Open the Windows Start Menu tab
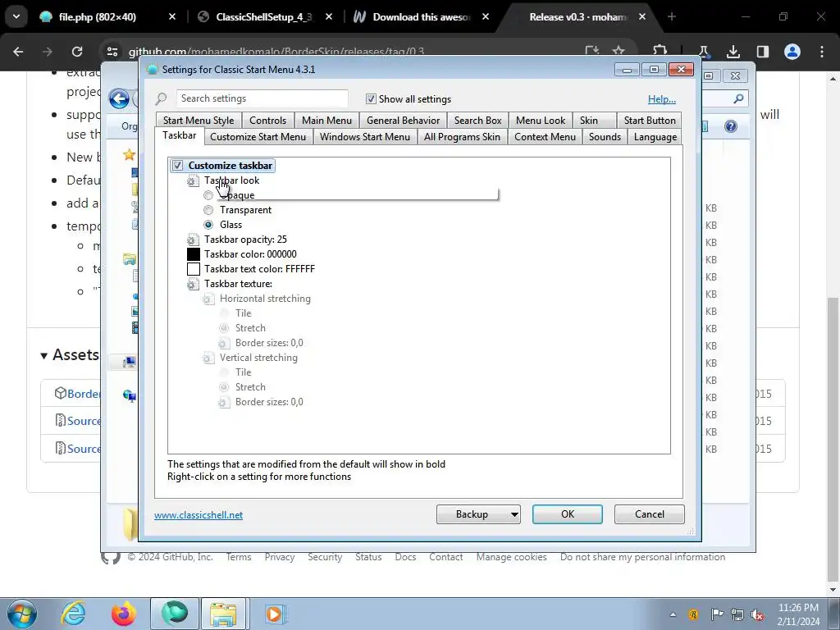 point(365,137)
